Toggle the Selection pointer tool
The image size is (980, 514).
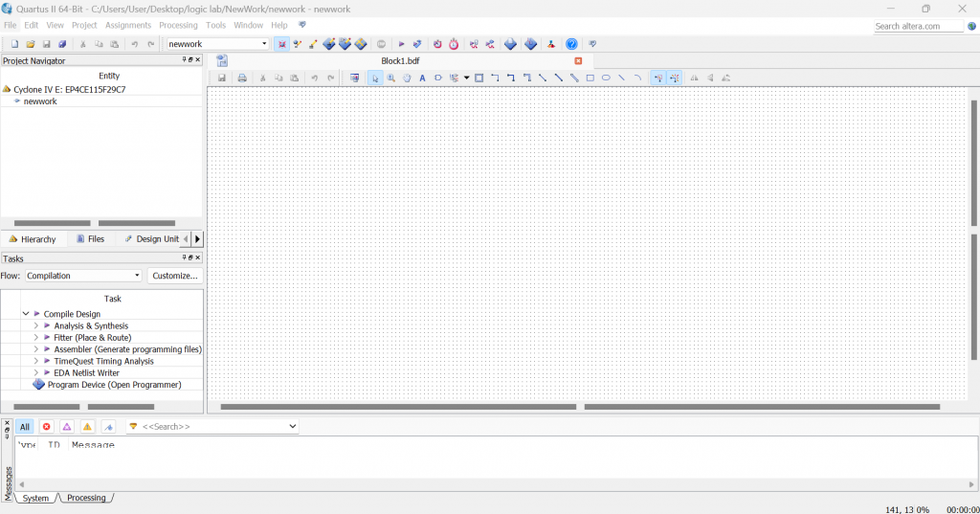pyautogui.click(x=375, y=78)
